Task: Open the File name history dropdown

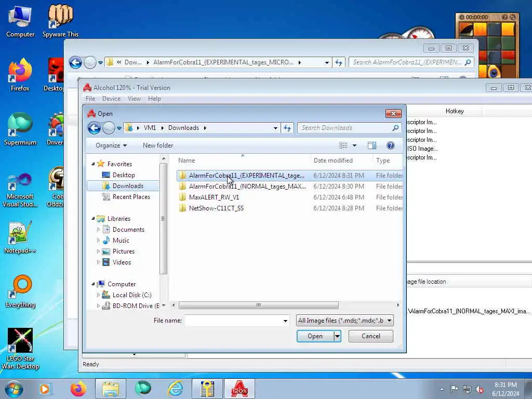Action: point(285,321)
